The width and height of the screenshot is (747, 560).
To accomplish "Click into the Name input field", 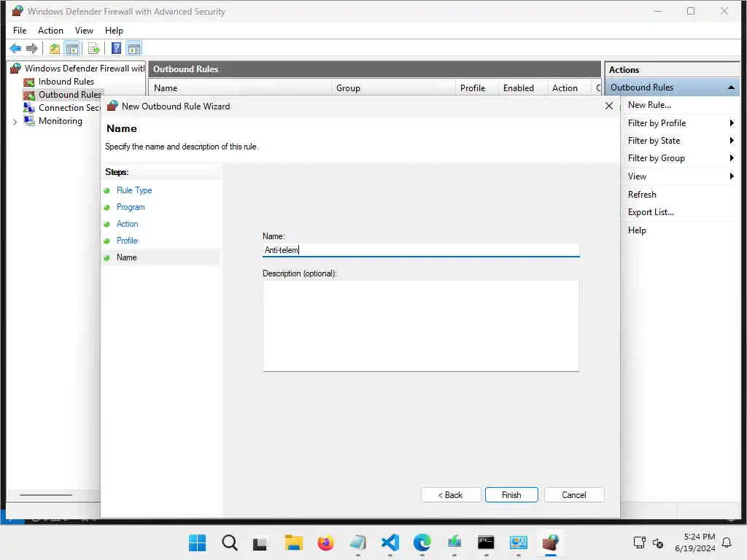I will [421, 250].
